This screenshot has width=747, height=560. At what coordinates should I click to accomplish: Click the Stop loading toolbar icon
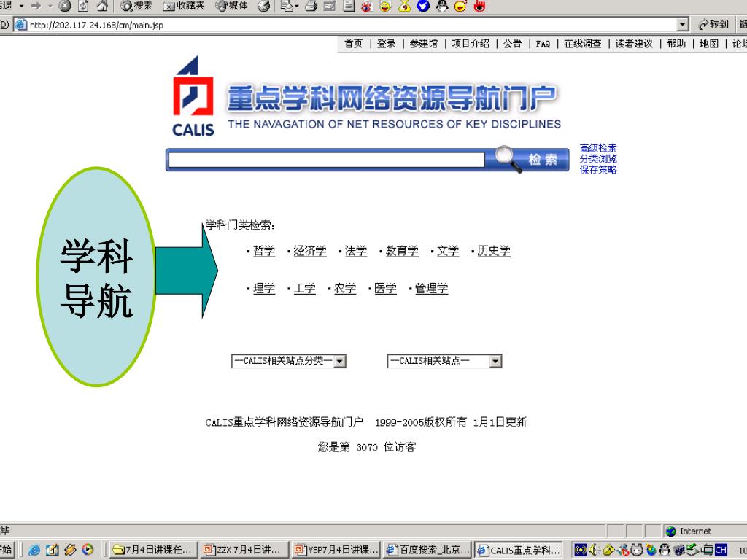[65, 6]
